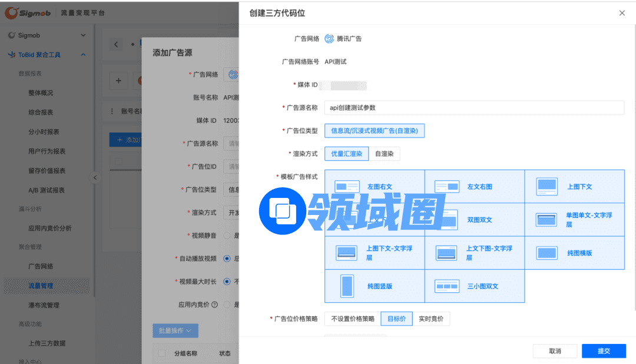This screenshot has height=364, width=636.
Task: Set price strategy to 实时竞价
Action: (x=430, y=319)
